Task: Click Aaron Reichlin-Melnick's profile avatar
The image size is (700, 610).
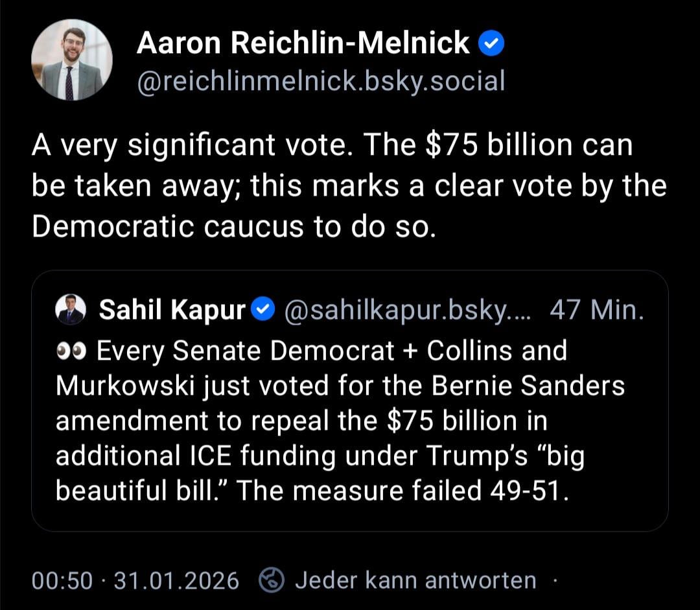Action: (72, 60)
